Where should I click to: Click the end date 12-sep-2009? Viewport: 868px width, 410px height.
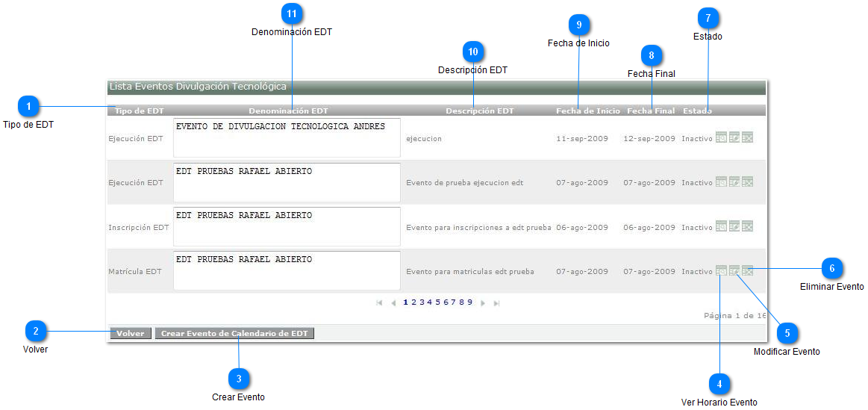tap(649, 138)
